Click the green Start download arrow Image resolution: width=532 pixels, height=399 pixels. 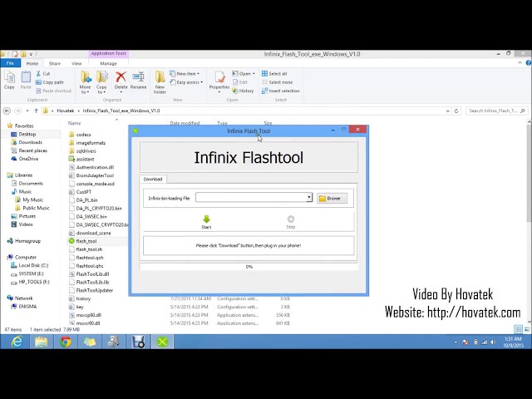tap(206, 219)
